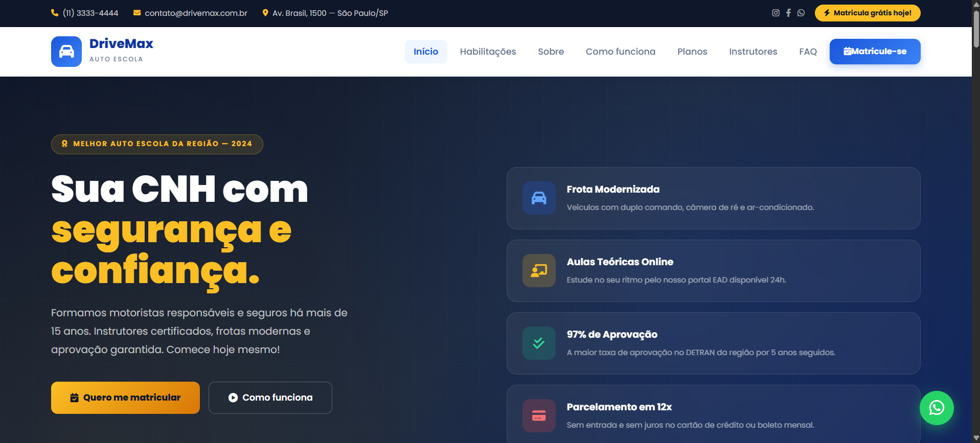Click the blue Matricule-se button

pos(875,52)
